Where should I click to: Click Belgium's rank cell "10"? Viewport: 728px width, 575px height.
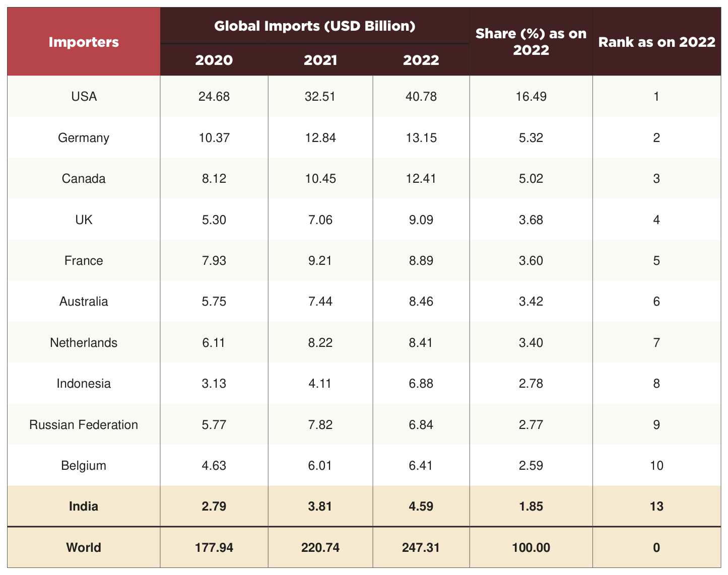click(656, 465)
